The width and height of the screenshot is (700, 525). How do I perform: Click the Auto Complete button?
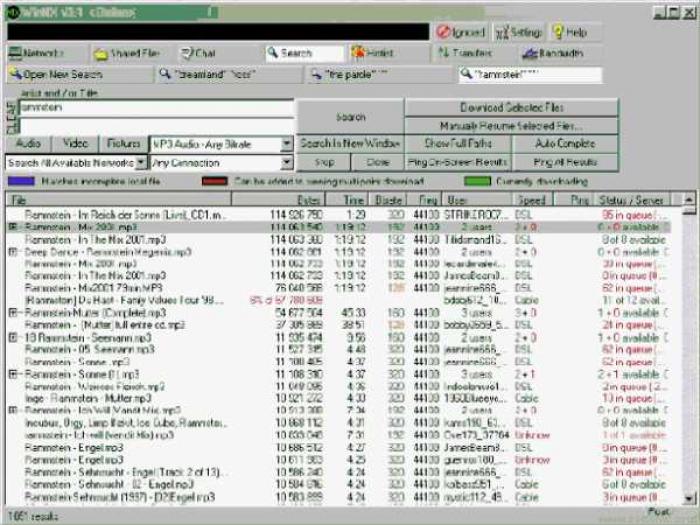coord(565,143)
